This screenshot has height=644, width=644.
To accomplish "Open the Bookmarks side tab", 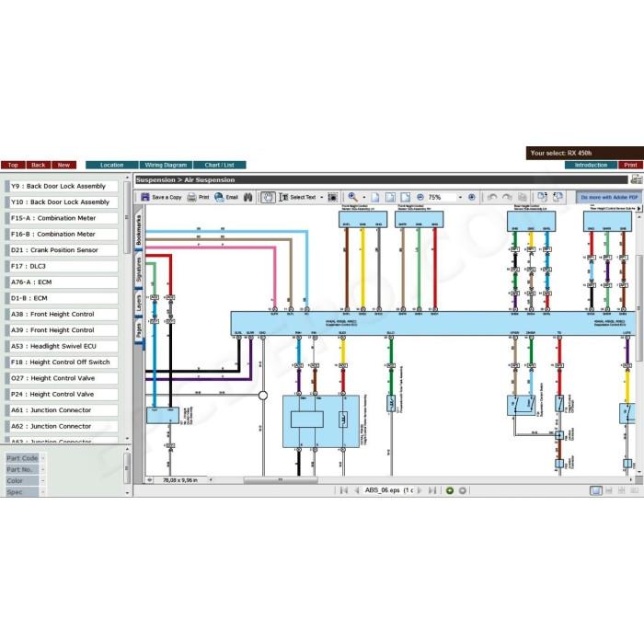I will pos(139,230).
